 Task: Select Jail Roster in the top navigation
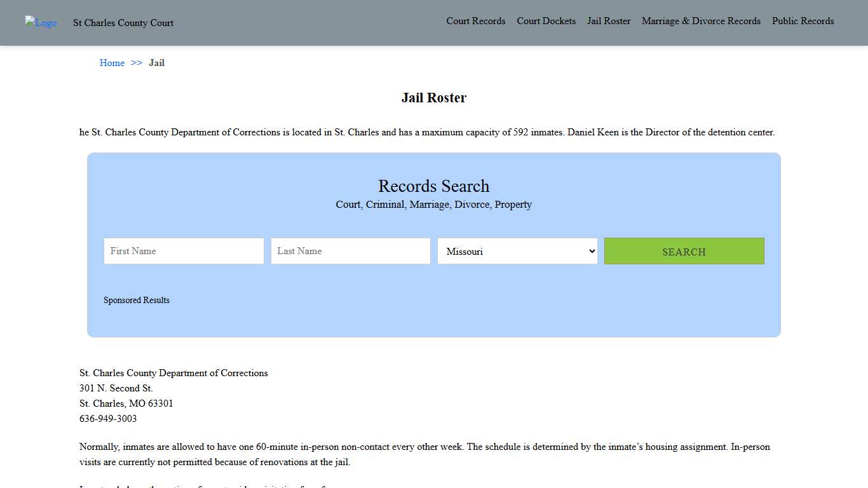point(608,21)
